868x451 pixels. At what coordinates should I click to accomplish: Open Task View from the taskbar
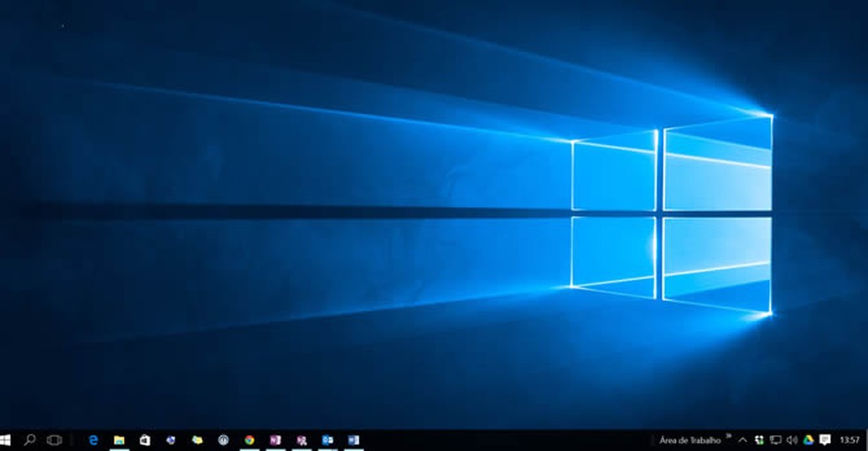click(55, 440)
